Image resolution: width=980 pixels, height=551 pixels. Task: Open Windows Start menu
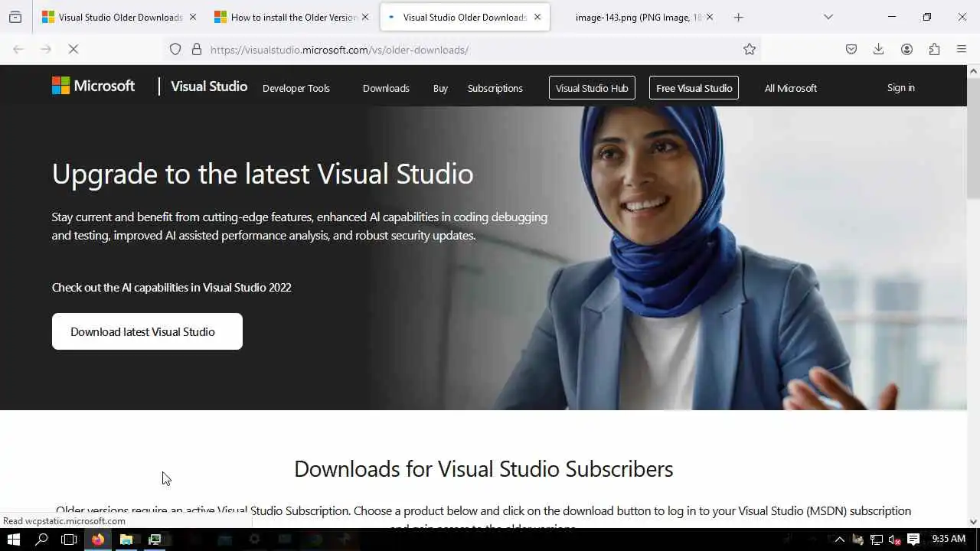13,540
